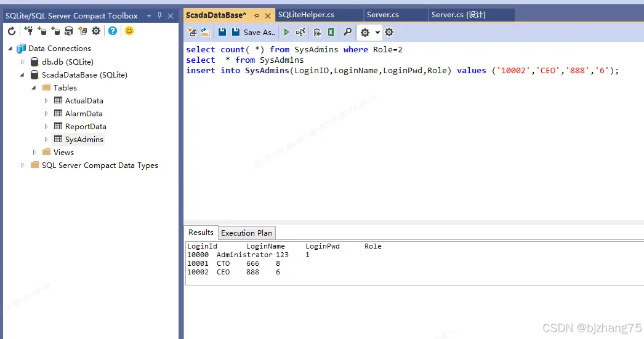
Task: Pin the ScadaDataBase* tab
Action: [256, 15]
